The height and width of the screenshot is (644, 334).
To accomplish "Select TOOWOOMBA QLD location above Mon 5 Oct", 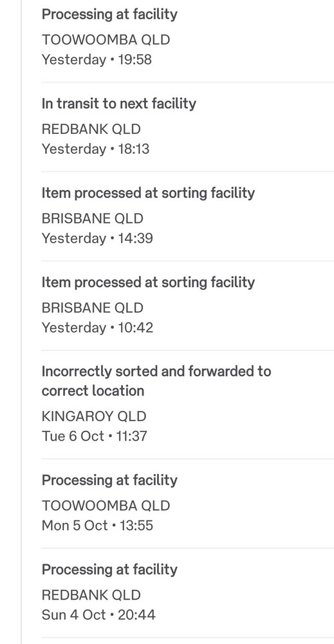I will point(106,506).
